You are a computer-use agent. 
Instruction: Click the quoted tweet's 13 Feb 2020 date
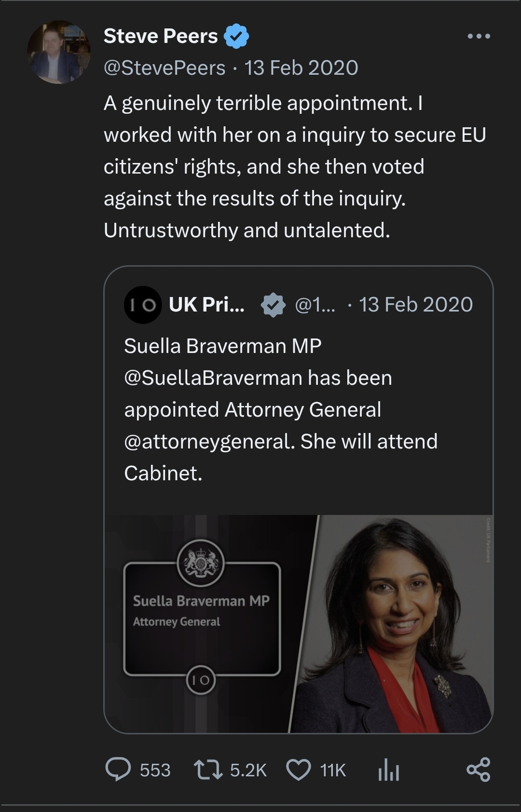(416, 305)
